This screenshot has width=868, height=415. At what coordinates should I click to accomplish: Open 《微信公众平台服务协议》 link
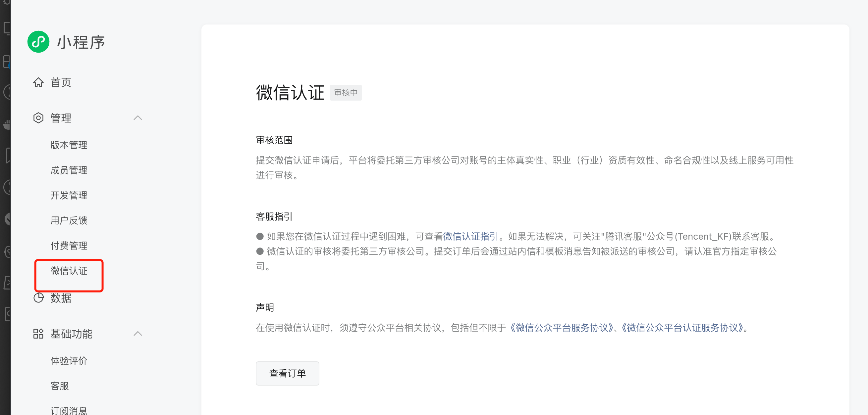coord(562,328)
